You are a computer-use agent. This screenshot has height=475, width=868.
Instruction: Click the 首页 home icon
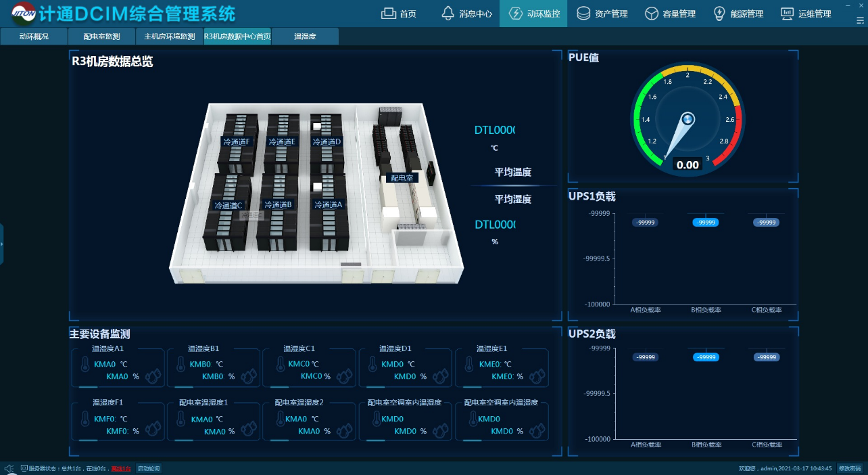(388, 14)
